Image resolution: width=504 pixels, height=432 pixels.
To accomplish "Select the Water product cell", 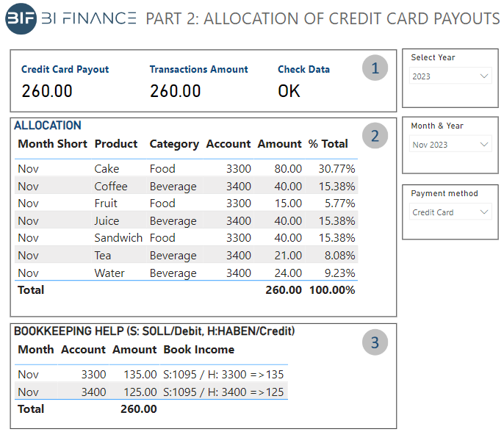I will pos(109,273).
